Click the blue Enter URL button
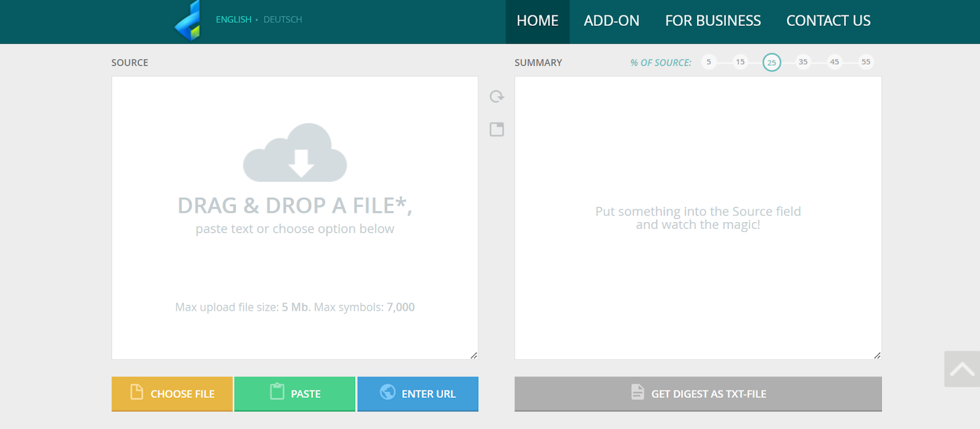 pos(418,394)
